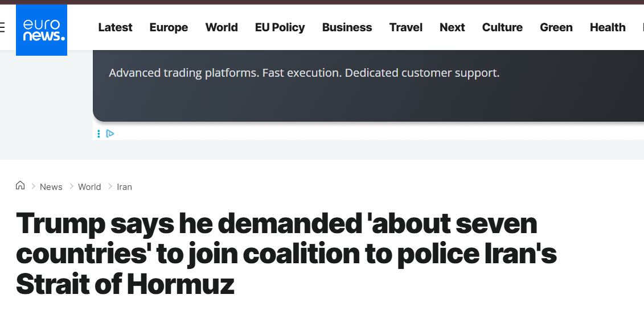
Task: Open the Business section
Action: tap(347, 27)
